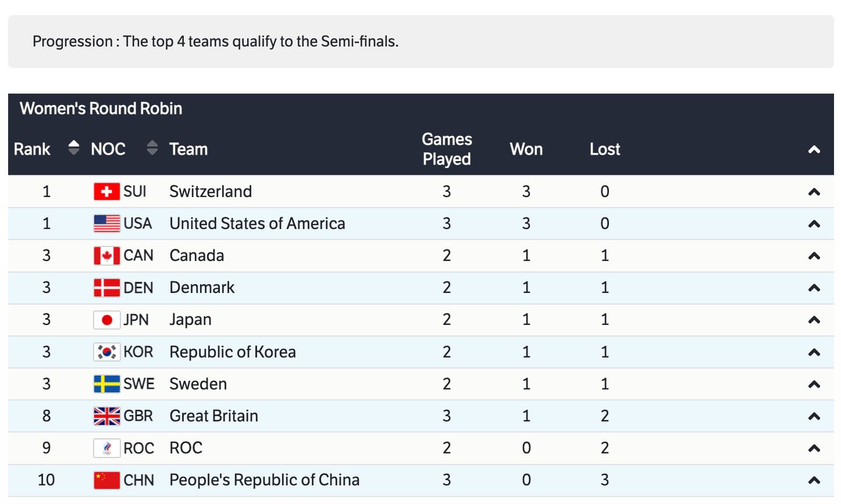Click the Japan flag icon
The height and width of the screenshot is (504, 841).
(106, 320)
